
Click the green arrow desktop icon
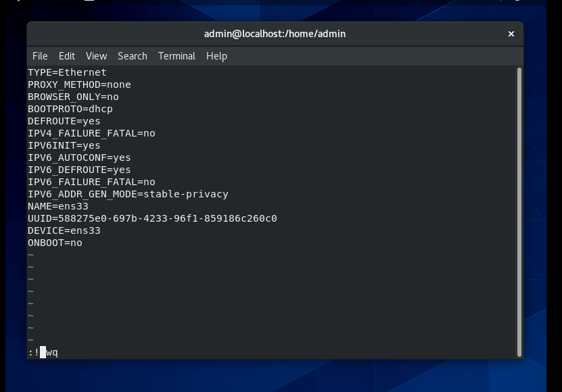pos(19,3)
